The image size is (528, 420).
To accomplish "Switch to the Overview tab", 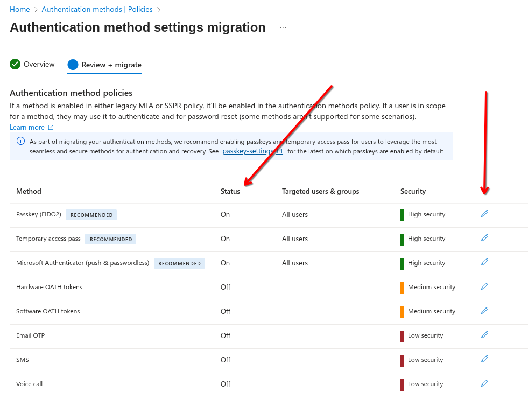I will [38, 64].
